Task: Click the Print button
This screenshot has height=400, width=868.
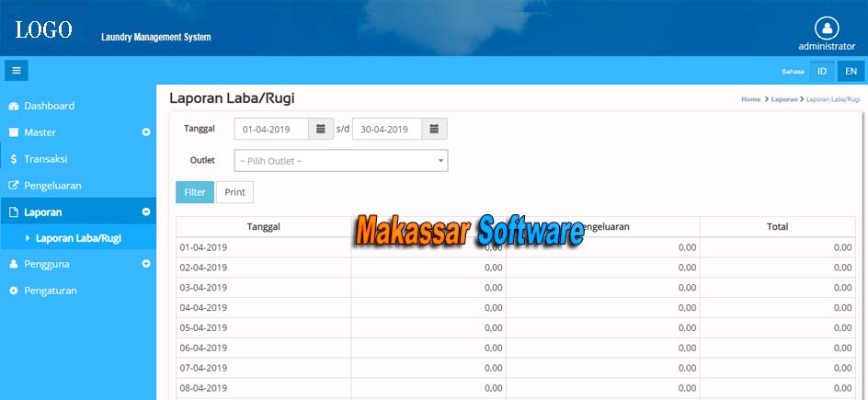Action: click(x=234, y=192)
